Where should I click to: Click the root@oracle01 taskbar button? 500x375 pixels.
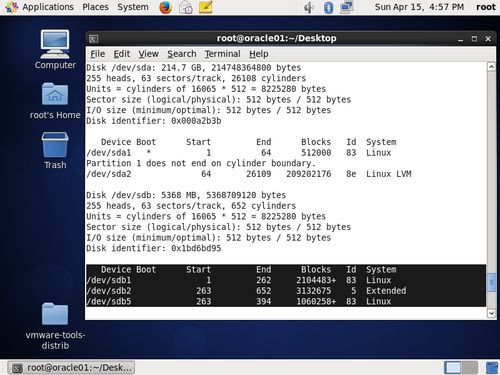coord(72,367)
